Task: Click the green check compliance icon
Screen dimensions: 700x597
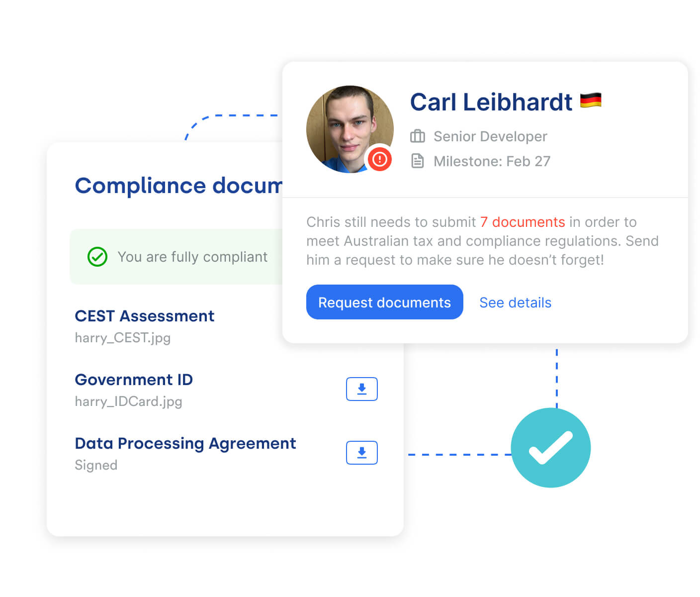Action: pyautogui.click(x=97, y=257)
